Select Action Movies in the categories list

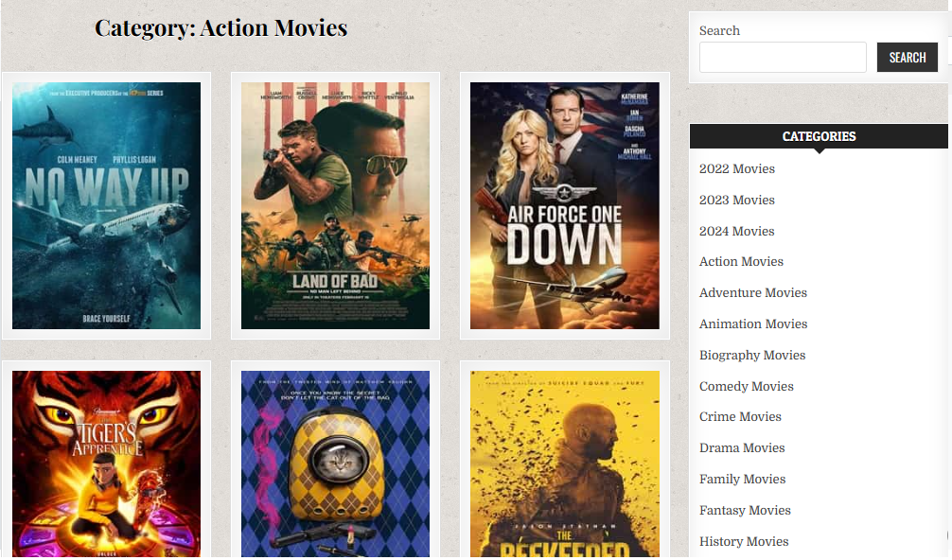pyautogui.click(x=741, y=262)
